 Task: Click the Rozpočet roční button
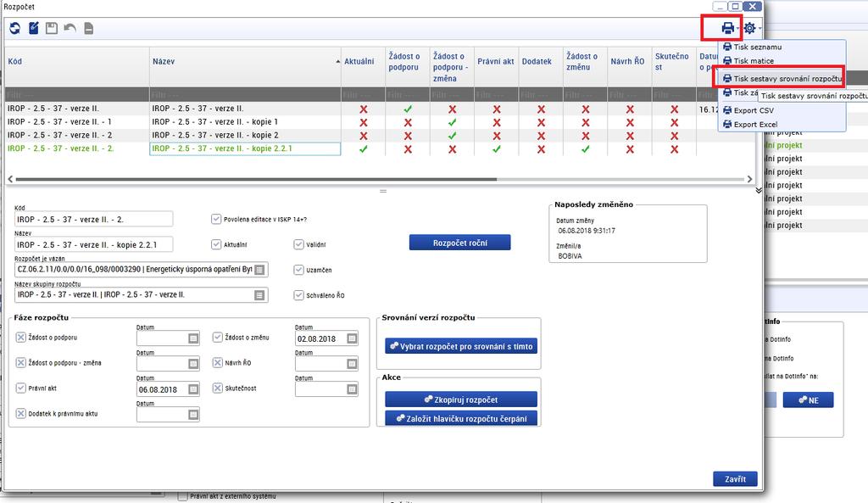click(x=460, y=243)
